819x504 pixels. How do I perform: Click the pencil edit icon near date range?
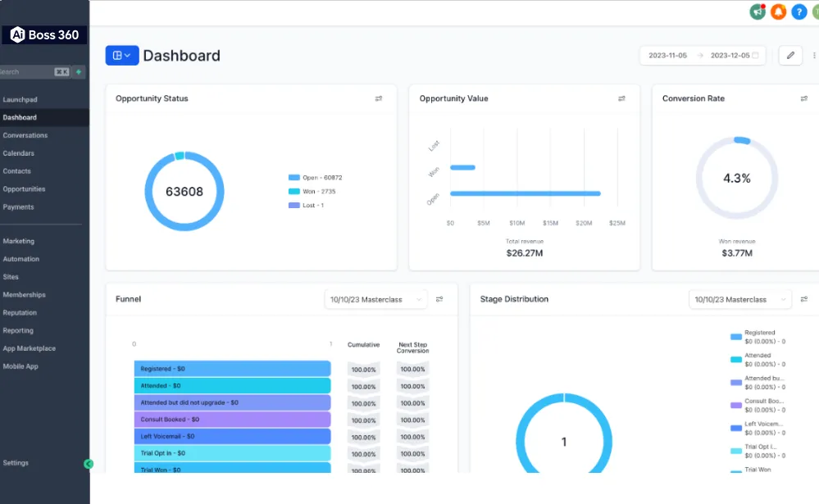tap(789, 55)
